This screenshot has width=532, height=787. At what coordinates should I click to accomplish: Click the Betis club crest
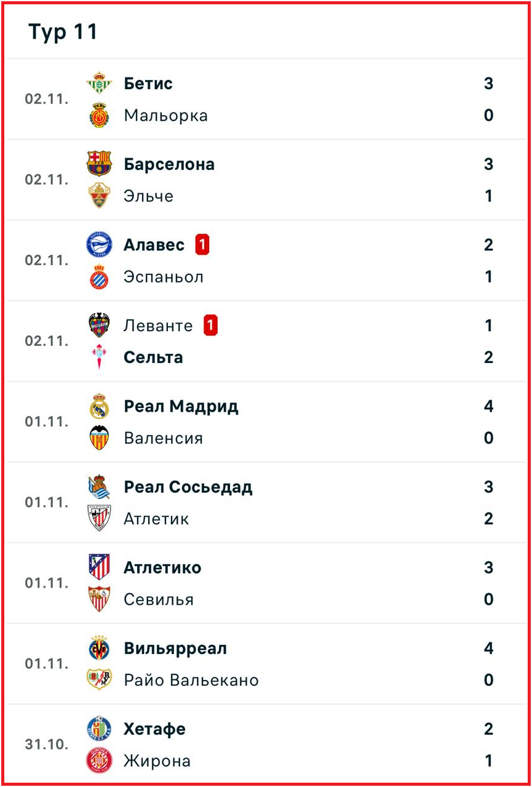coord(99,84)
